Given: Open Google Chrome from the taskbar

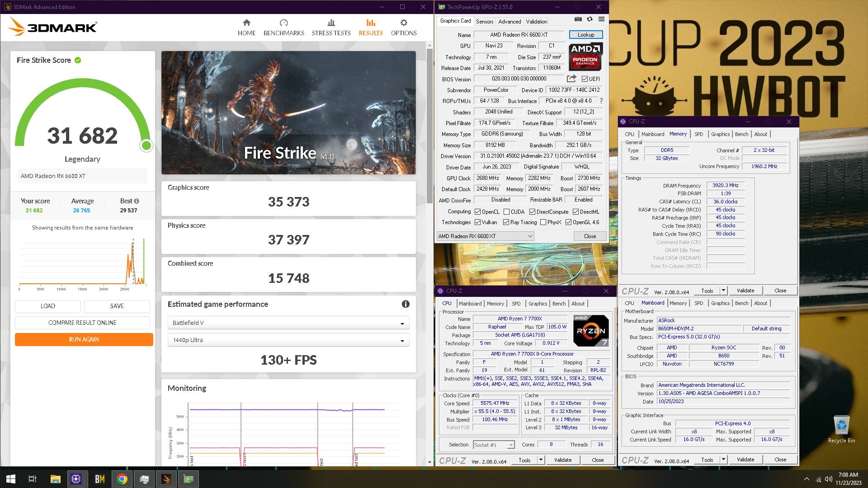Looking at the screenshot, I should click(122, 479).
